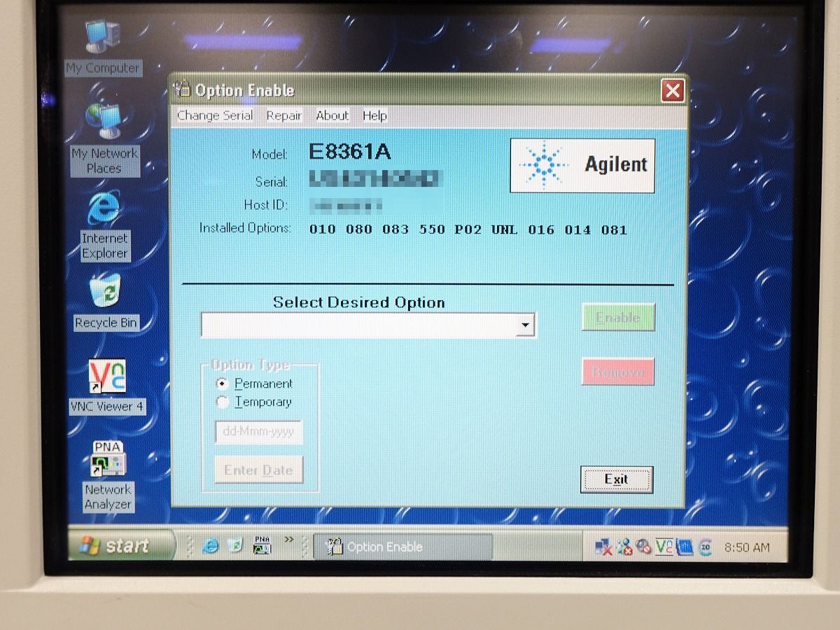Click installed option code 081

click(x=614, y=230)
